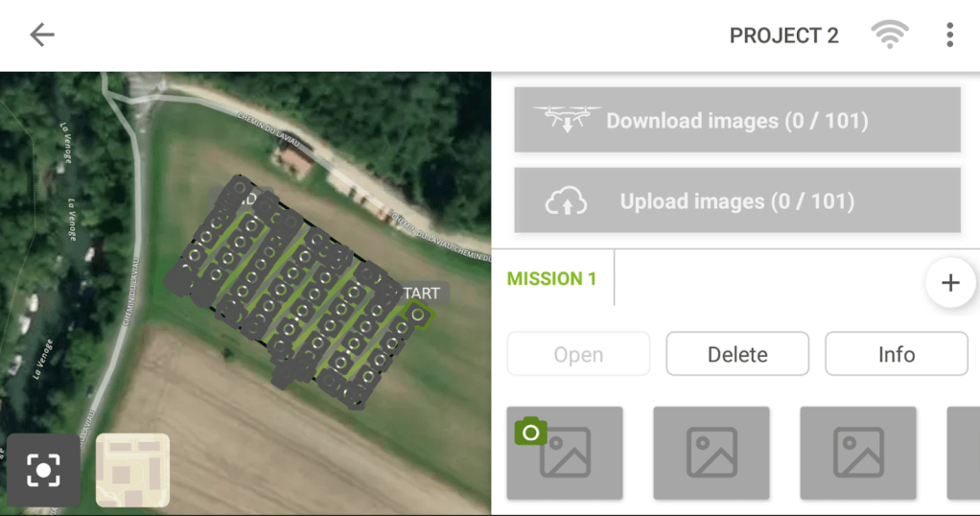Add a new mission with plus button
Image resolution: width=980 pixels, height=516 pixels.
click(950, 283)
